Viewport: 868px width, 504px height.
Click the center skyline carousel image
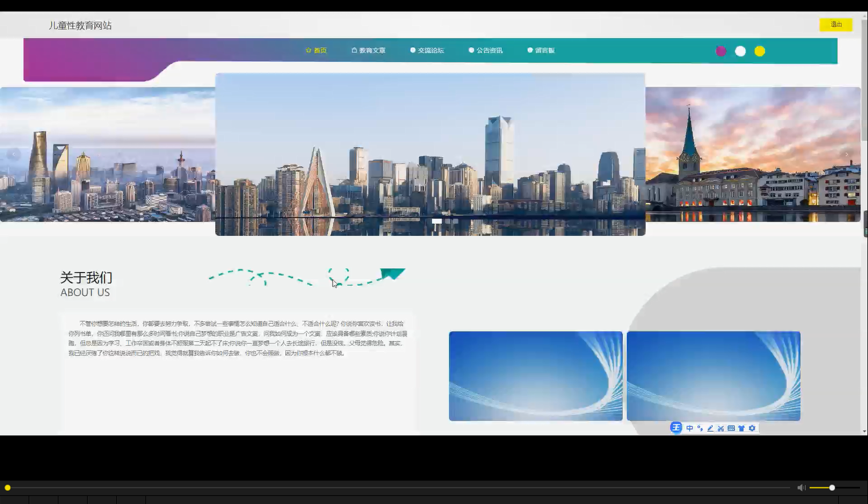coord(431,154)
